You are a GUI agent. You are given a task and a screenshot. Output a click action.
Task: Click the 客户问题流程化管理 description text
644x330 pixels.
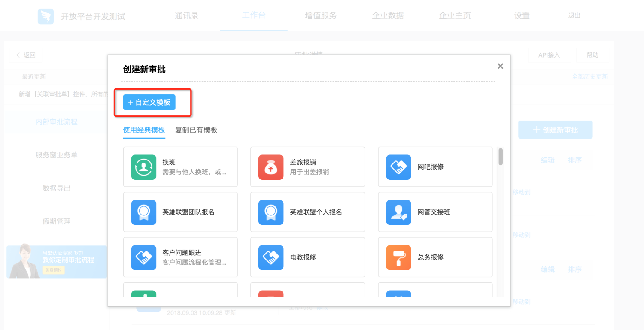(194, 262)
